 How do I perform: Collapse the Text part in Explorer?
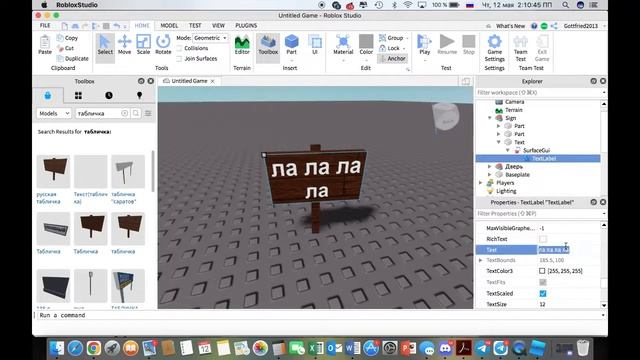(x=498, y=142)
